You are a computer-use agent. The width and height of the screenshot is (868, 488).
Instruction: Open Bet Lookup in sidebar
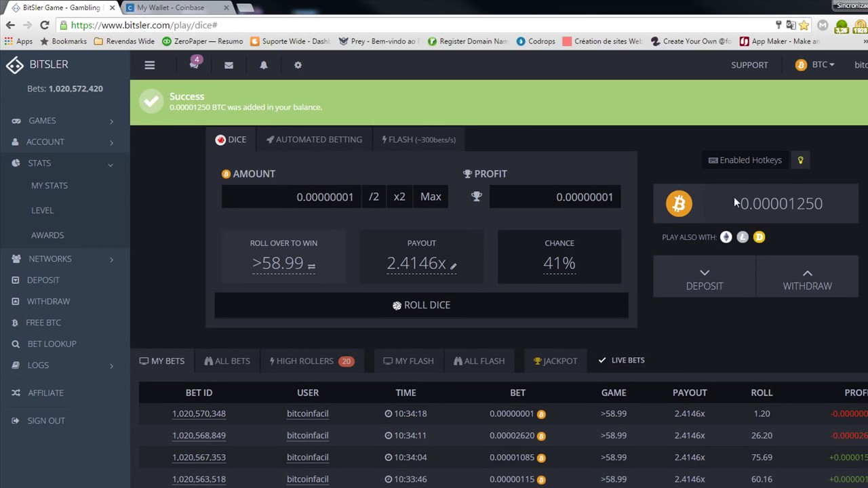pos(52,344)
